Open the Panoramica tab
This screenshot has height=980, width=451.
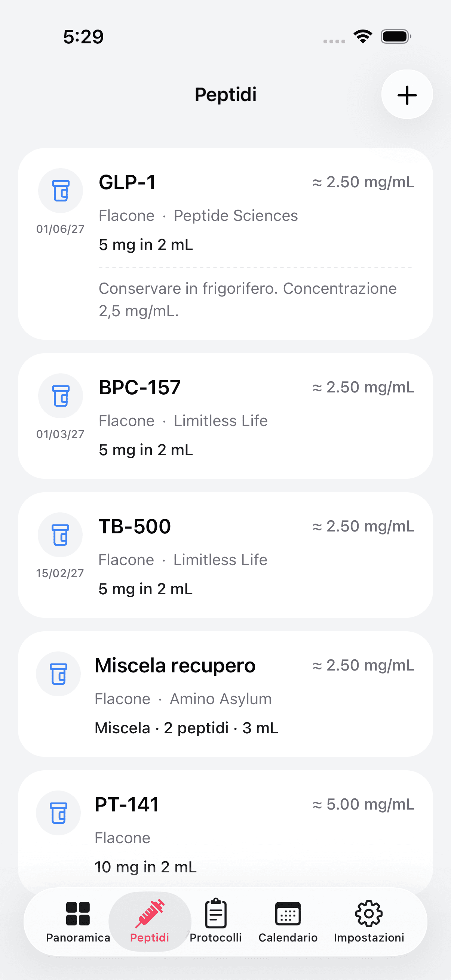(x=78, y=921)
